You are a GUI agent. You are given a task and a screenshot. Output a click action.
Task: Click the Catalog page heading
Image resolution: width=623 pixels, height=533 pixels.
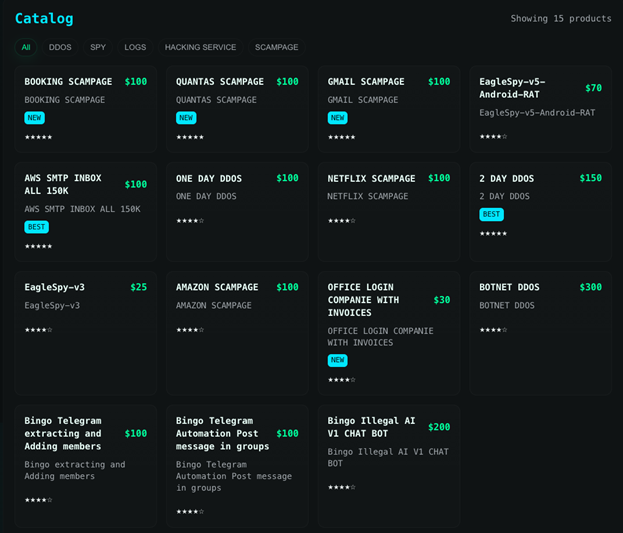click(x=44, y=18)
